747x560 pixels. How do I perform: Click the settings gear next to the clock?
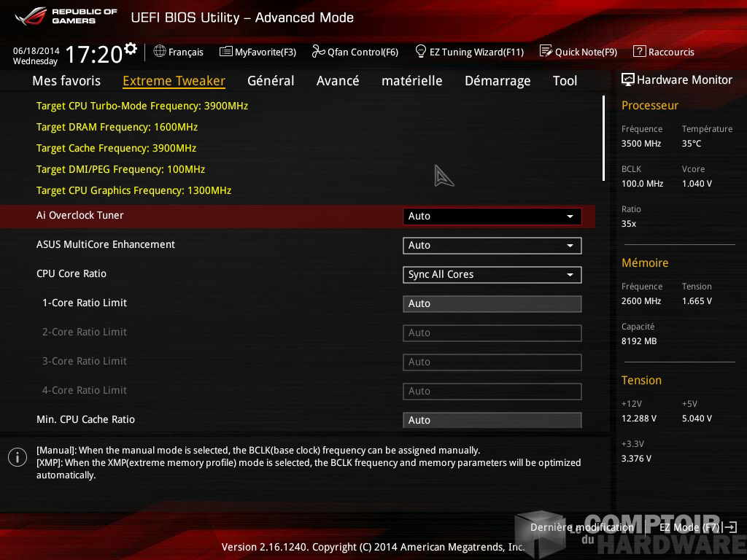click(x=131, y=49)
